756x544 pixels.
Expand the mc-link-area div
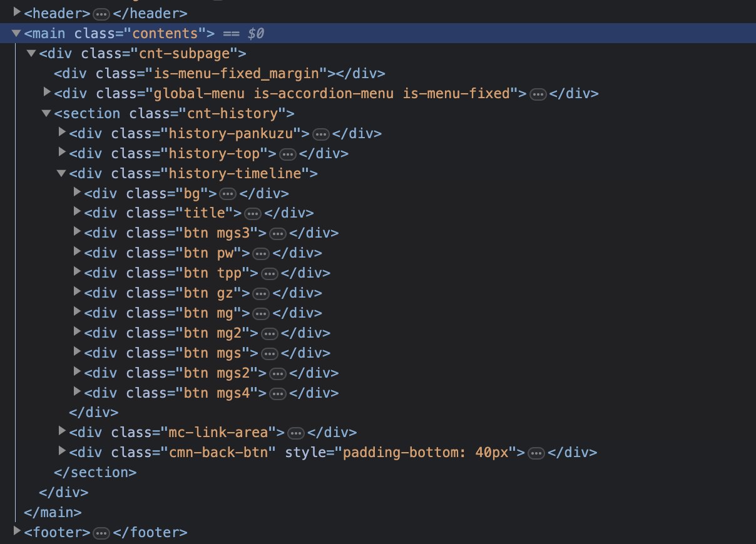(x=62, y=431)
